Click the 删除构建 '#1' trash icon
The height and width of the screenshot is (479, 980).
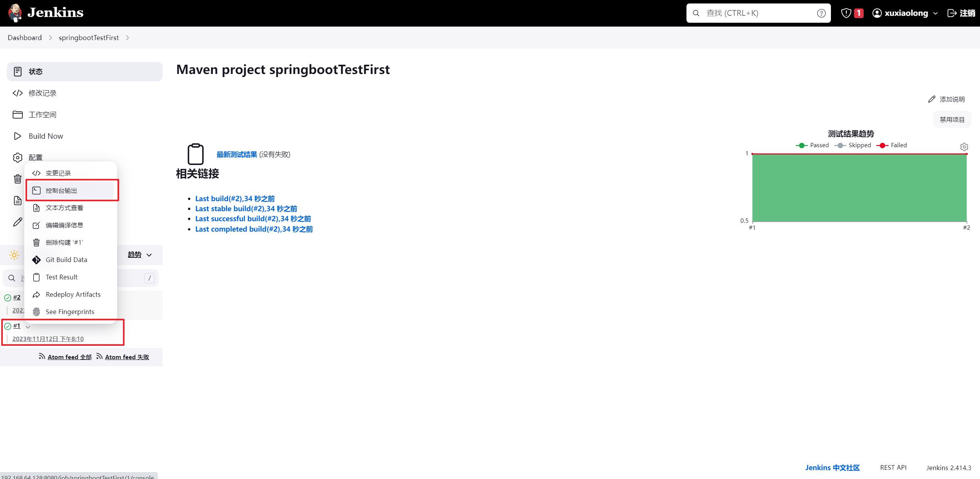pyautogui.click(x=36, y=242)
